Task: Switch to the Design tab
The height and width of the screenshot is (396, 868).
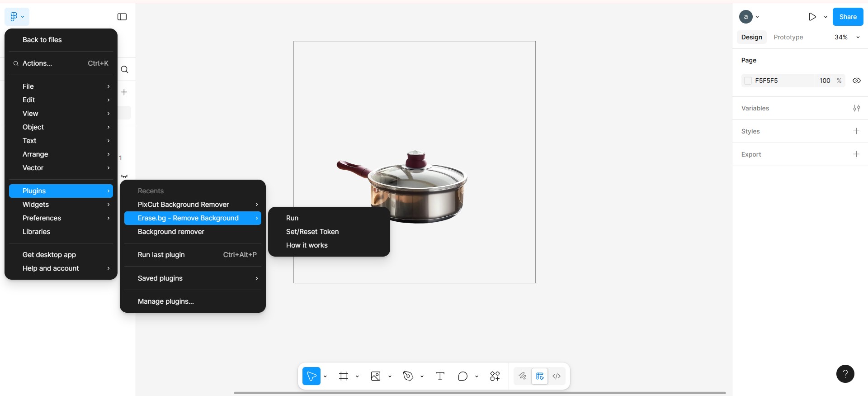Action: 751,37
